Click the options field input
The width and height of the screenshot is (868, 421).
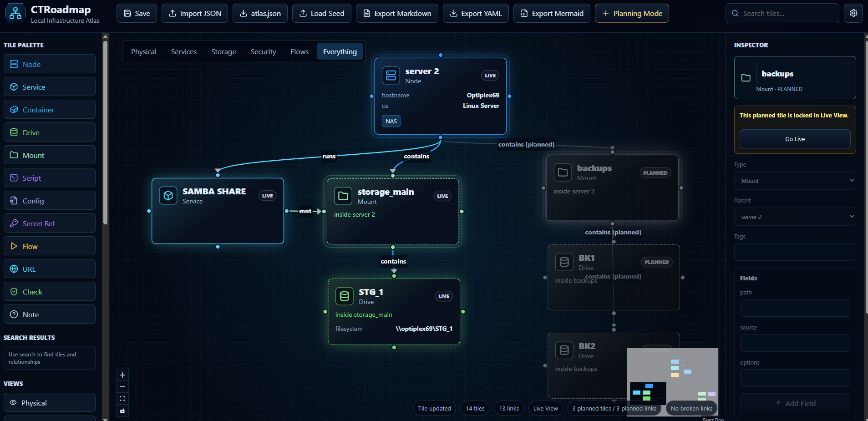(795, 378)
